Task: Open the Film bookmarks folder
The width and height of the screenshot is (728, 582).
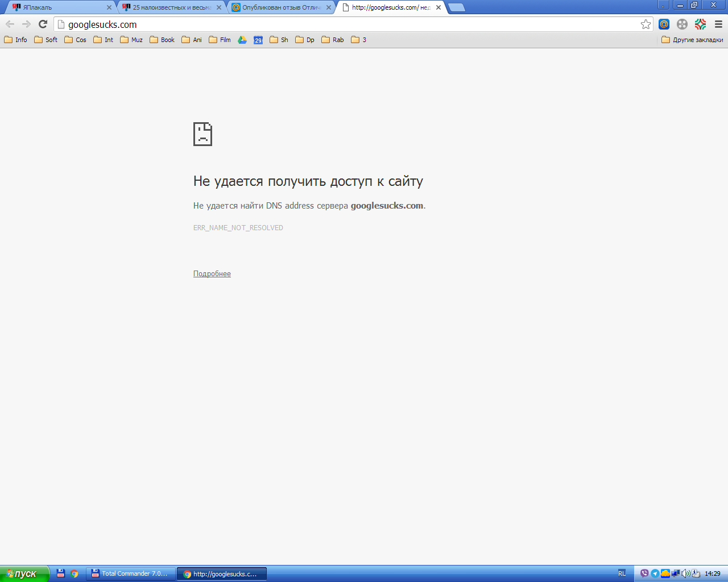Action: (220, 40)
